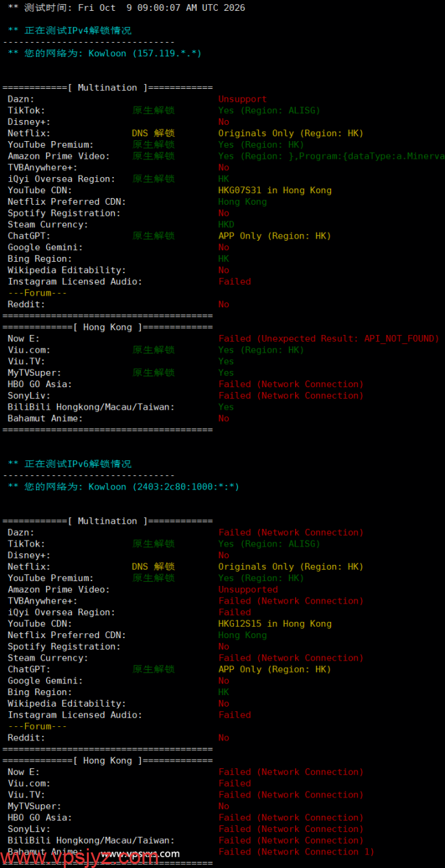Click '原生解锁' in the Viu.com row
The height and width of the screenshot is (868, 445).
(153, 350)
